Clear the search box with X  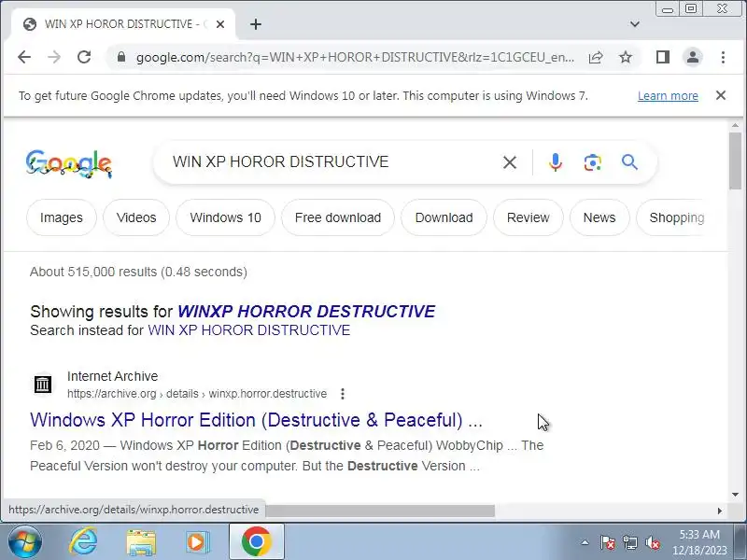[510, 162]
